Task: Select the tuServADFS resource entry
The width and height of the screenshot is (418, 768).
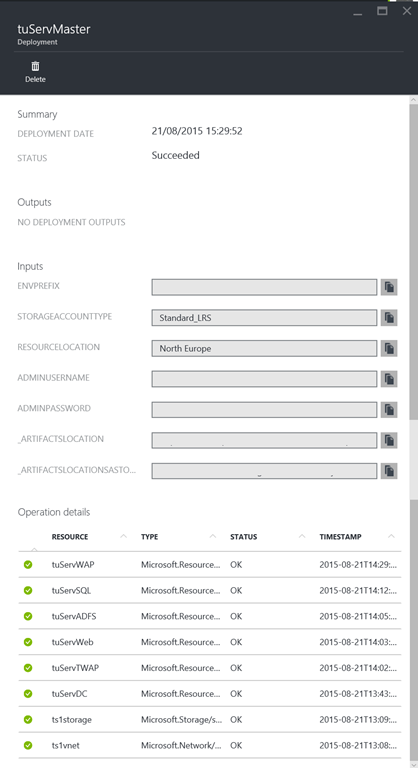Action: coord(74,616)
